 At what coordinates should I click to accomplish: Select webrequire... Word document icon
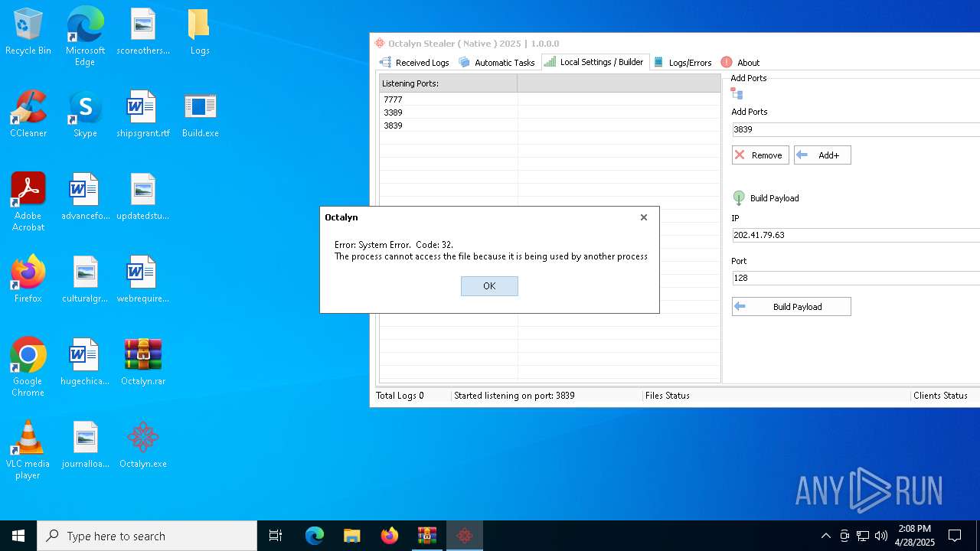[143, 280]
